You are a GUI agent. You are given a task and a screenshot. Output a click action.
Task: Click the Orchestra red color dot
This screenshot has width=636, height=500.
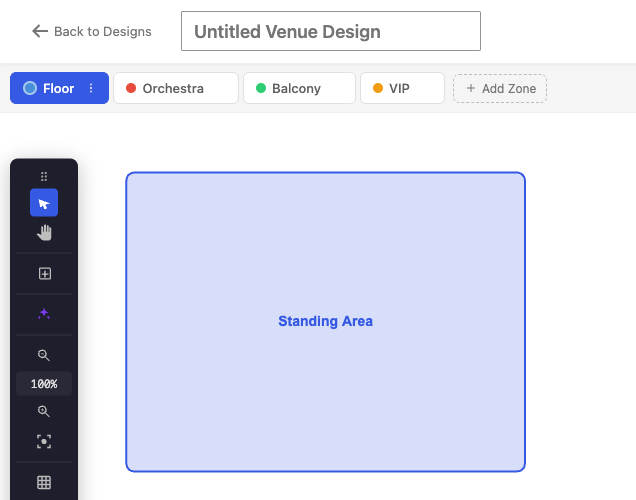click(x=131, y=88)
